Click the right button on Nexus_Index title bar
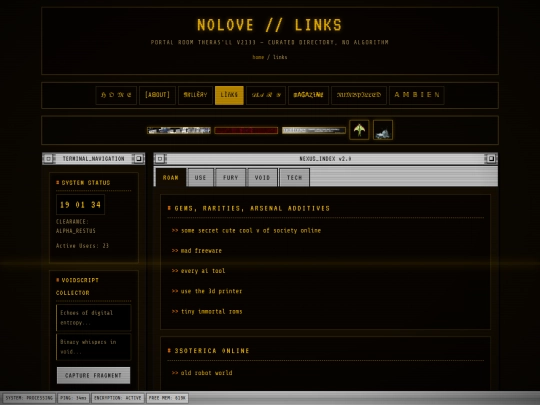The height and width of the screenshot is (405, 540). (491, 159)
